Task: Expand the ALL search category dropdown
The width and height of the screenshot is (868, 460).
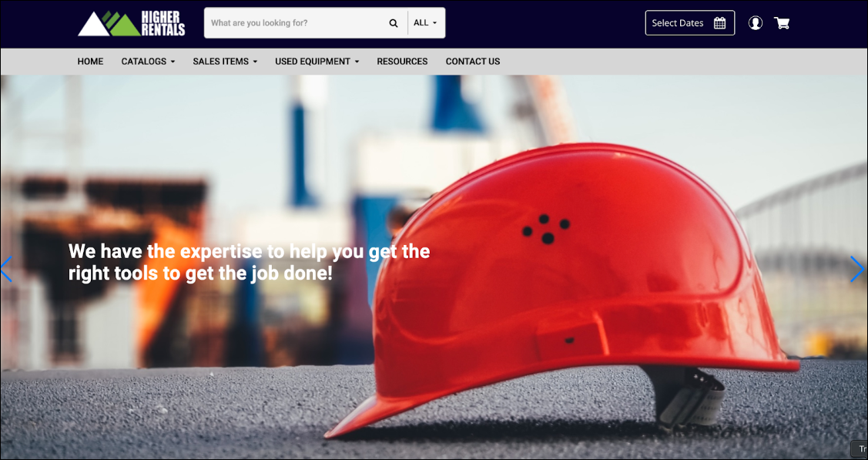Action: tap(426, 22)
